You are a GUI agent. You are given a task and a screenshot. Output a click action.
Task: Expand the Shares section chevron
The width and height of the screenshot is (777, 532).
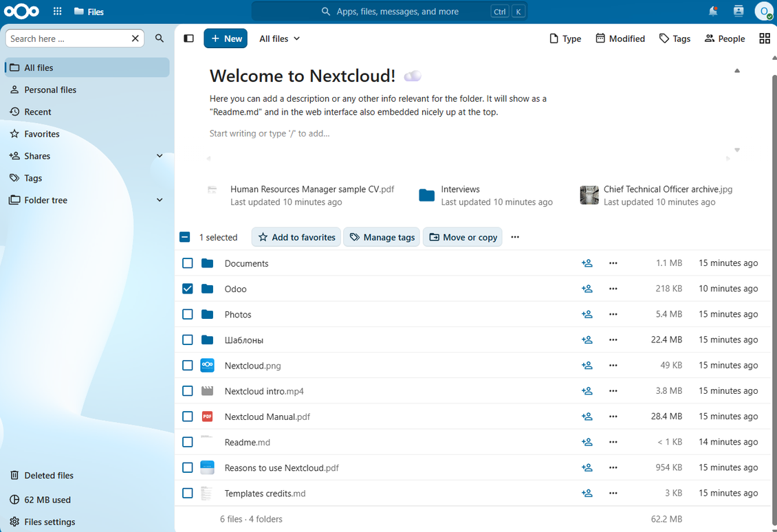pyautogui.click(x=160, y=155)
